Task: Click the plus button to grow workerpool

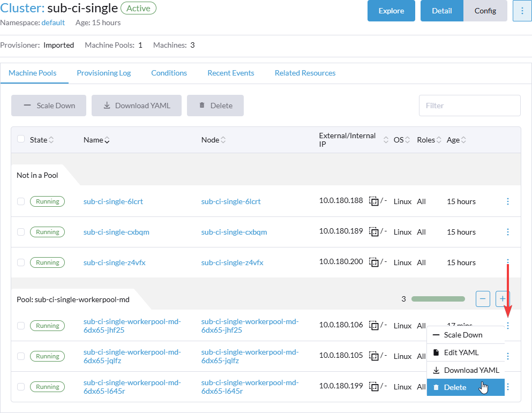Action: [x=503, y=299]
